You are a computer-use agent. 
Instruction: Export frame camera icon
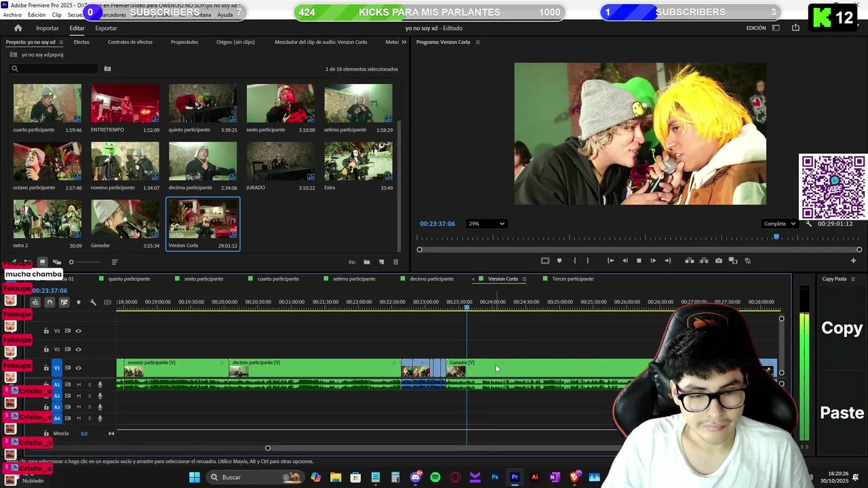point(719,260)
